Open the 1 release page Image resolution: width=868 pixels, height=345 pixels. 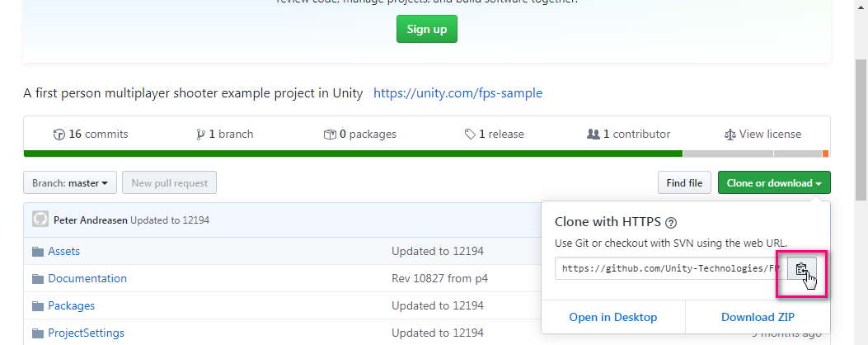click(x=495, y=135)
